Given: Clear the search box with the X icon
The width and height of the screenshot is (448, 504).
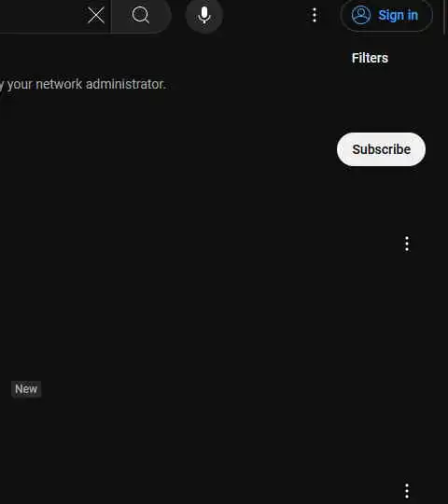Looking at the screenshot, I should 96,16.
